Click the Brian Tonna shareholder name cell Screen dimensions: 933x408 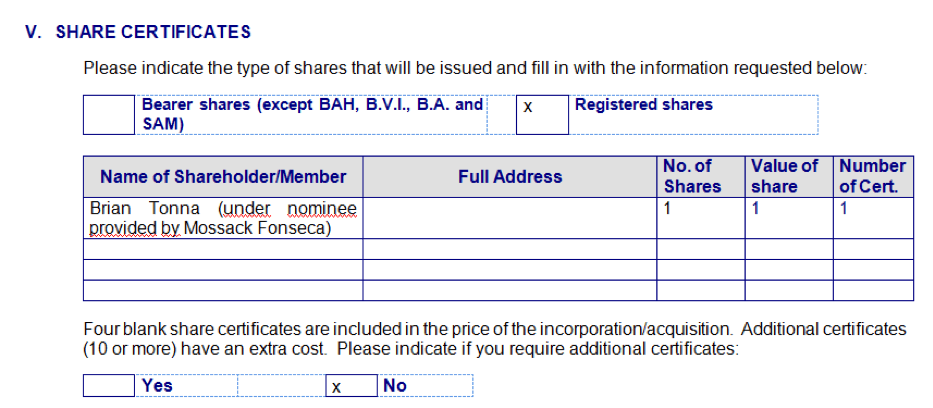(x=223, y=218)
